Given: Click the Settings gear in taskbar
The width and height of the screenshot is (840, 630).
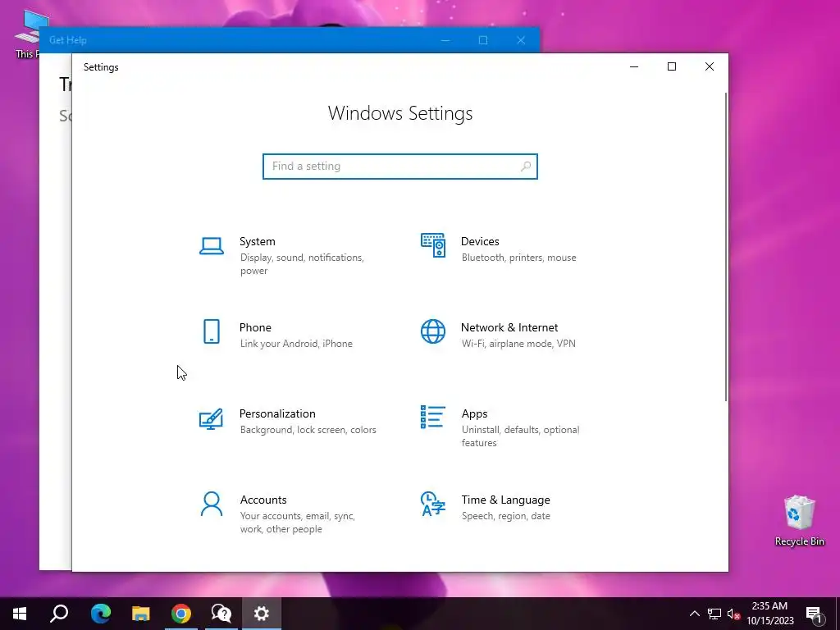Looking at the screenshot, I should pos(262,614).
